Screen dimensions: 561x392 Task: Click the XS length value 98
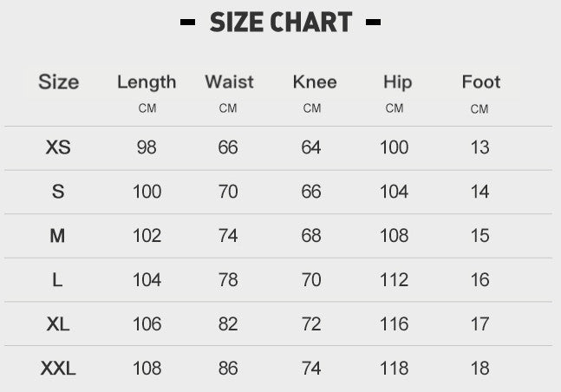coord(147,147)
